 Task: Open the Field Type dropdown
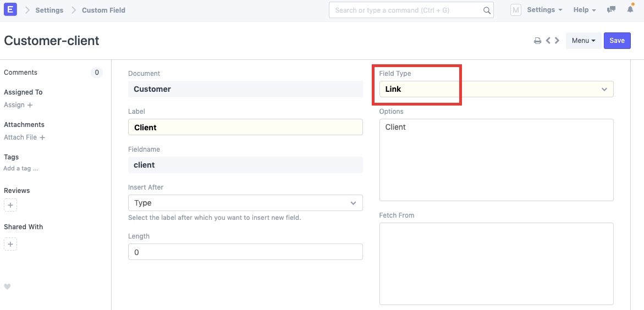point(496,89)
